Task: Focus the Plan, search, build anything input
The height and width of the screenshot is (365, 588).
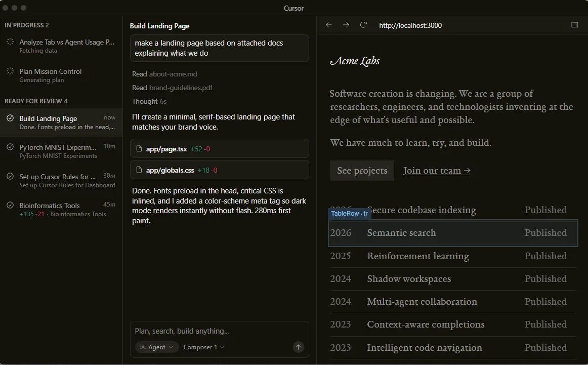Action: 220,331
